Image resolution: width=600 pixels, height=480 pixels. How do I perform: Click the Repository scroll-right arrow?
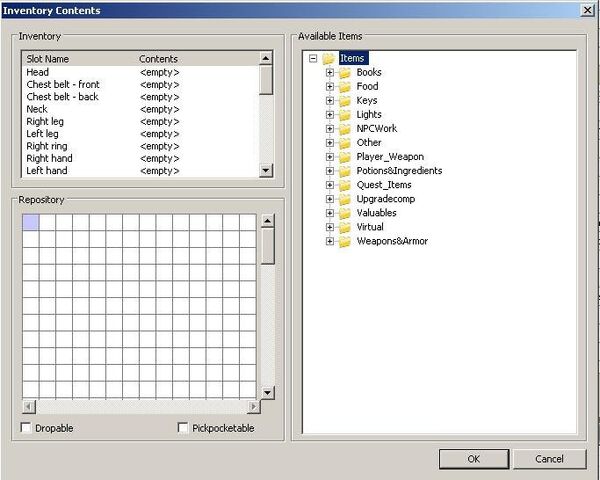tap(254, 406)
